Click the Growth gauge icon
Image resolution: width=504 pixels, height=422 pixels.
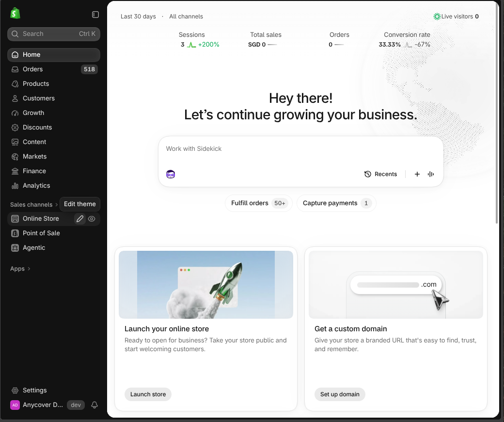[15, 113]
